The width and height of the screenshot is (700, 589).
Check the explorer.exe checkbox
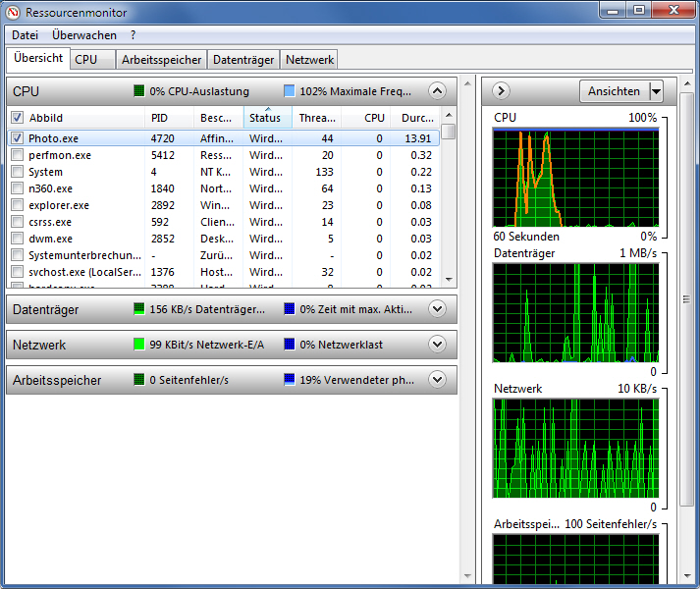[x=17, y=205]
